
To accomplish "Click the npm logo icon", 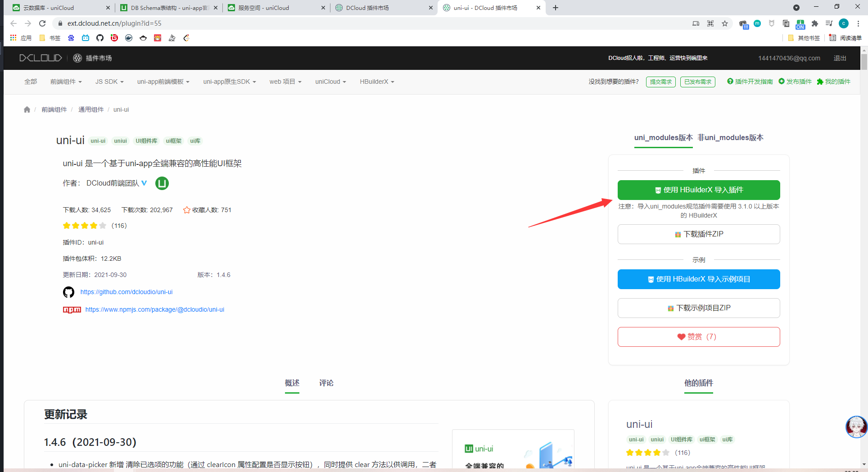I will [72, 310].
